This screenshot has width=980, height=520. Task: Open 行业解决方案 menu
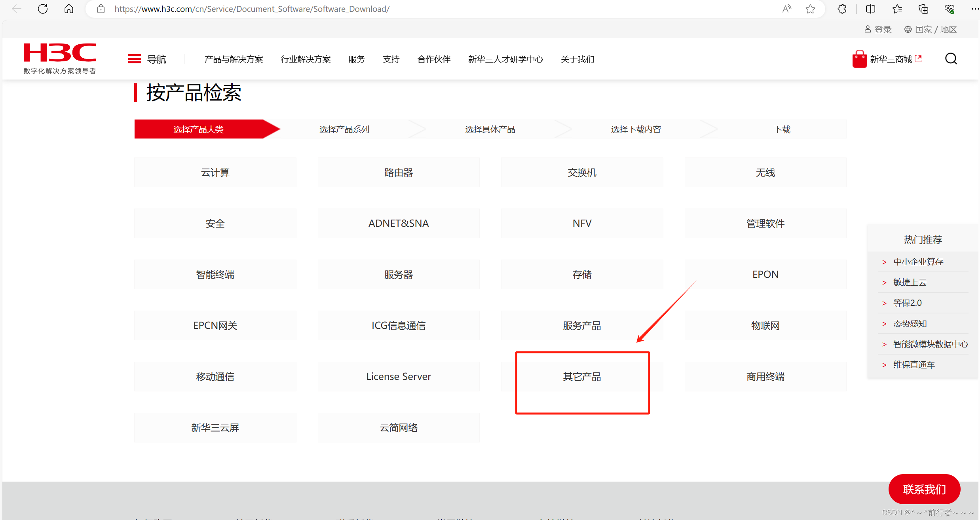(306, 59)
